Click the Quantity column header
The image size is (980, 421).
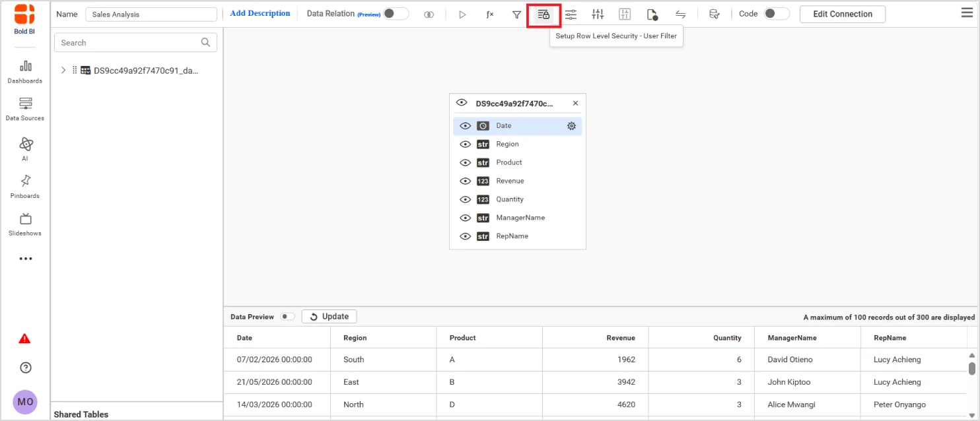coord(701,338)
